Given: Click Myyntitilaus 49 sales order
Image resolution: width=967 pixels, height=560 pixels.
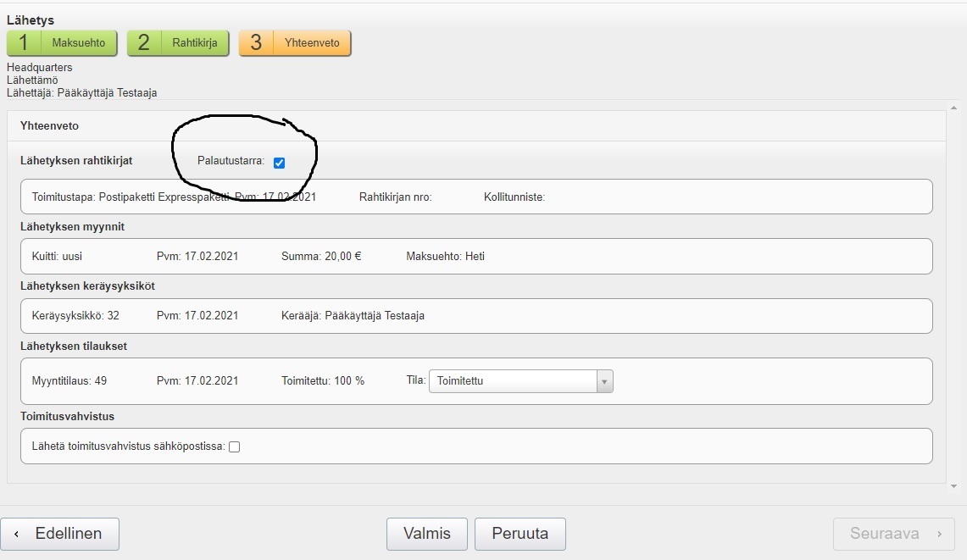Looking at the screenshot, I should tap(69, 380).
